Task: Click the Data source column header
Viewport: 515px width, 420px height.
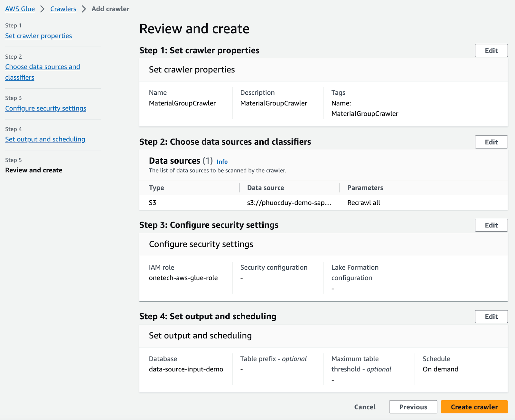Action: (266, 188)
